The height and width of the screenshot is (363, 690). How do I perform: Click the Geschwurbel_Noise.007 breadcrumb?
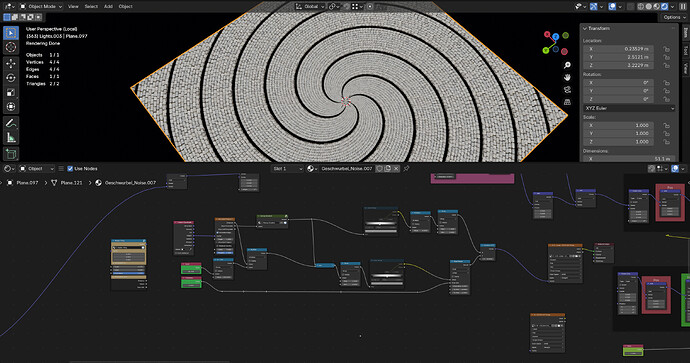[130, 183]
